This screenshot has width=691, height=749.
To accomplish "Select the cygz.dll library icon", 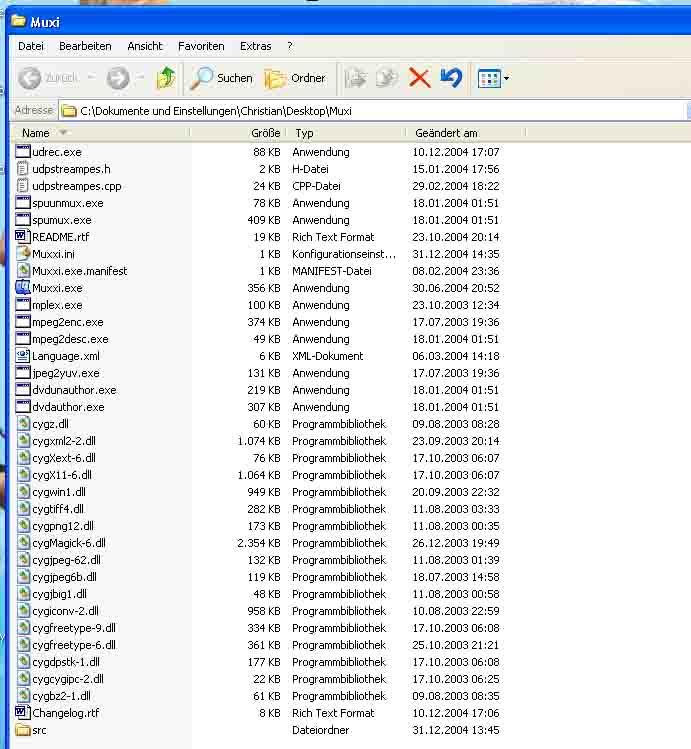I will click(23, 424).
